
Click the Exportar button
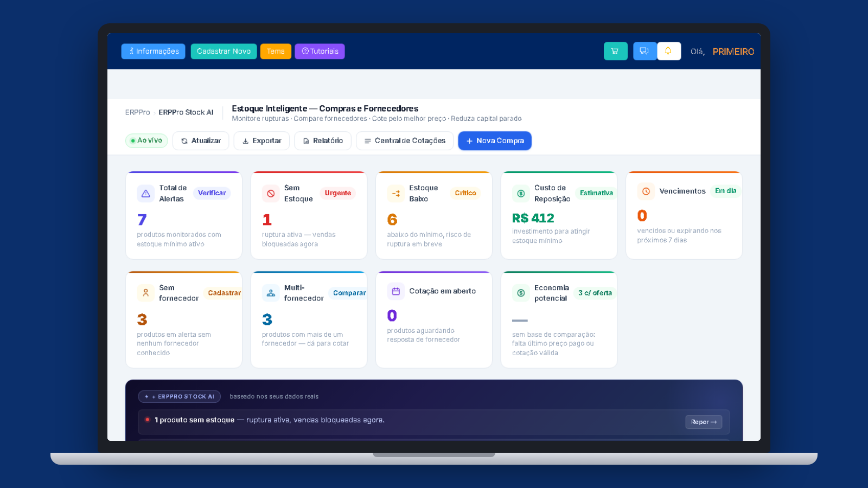pyautogui.click(x=261, y=141)
